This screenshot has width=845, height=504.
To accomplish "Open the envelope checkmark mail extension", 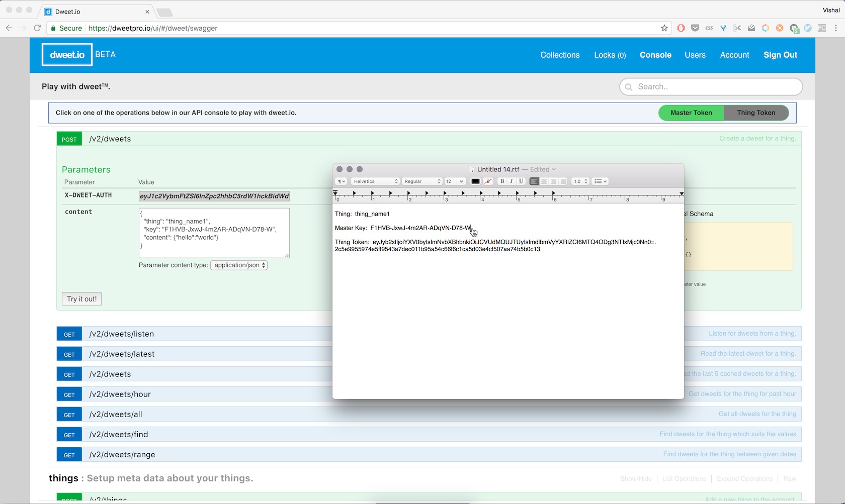I will tap(751, 28).
